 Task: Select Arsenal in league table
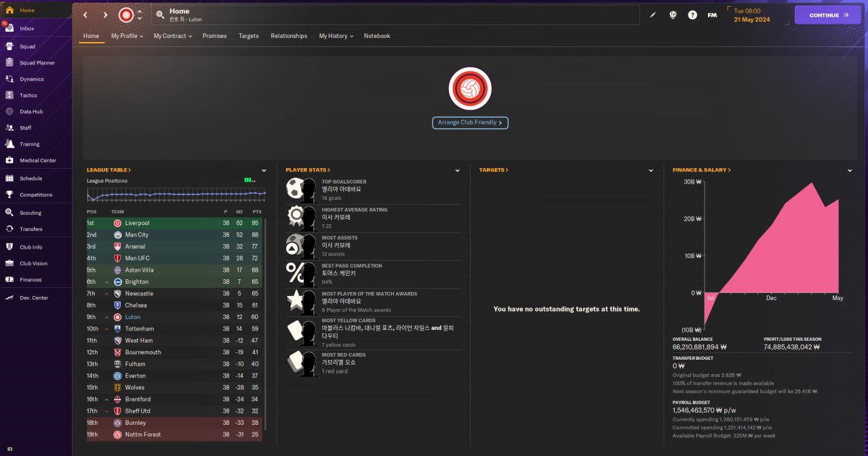pos(175,247)
